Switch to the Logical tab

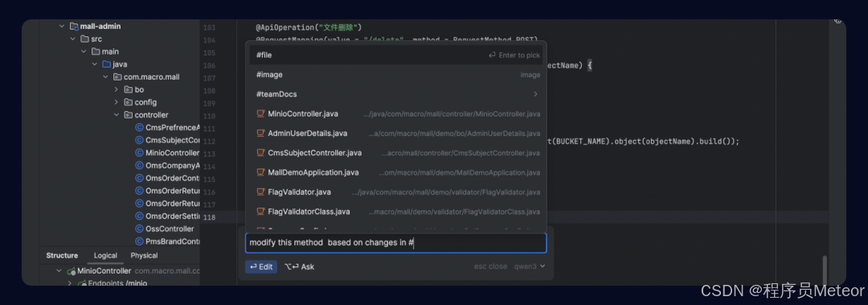click(x=105, y=256)
